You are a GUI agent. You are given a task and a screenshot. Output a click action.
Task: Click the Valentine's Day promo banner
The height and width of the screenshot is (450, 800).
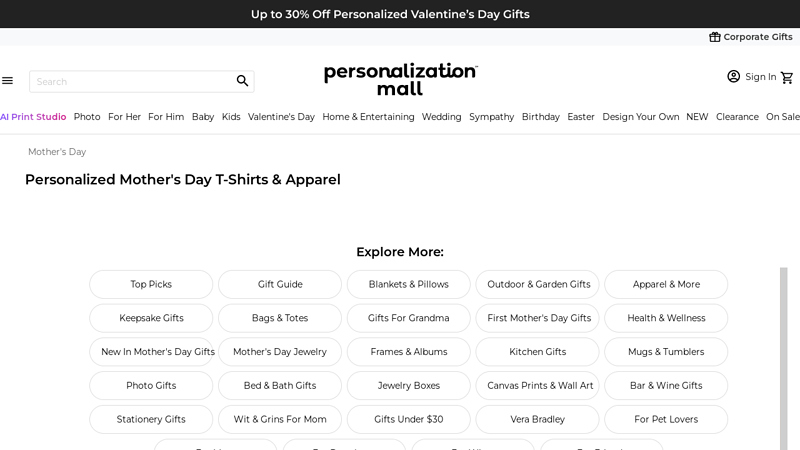tap(390, 14)
